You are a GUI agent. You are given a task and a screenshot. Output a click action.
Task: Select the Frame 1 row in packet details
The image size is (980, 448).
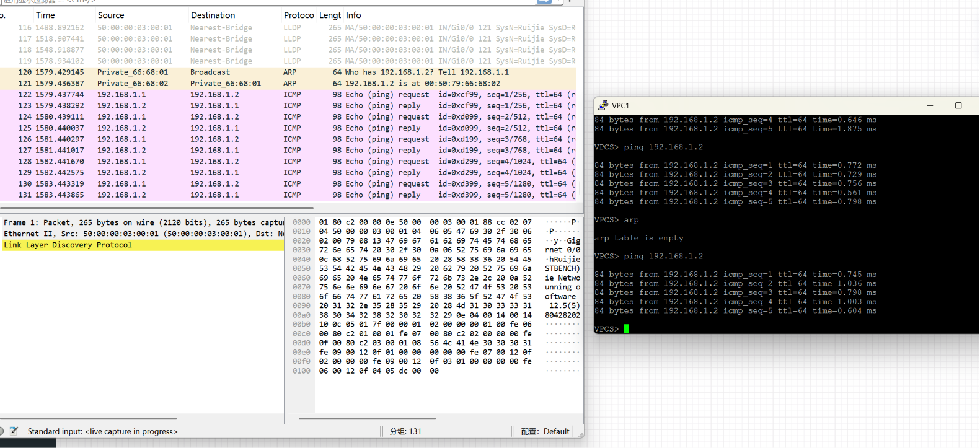143,222
